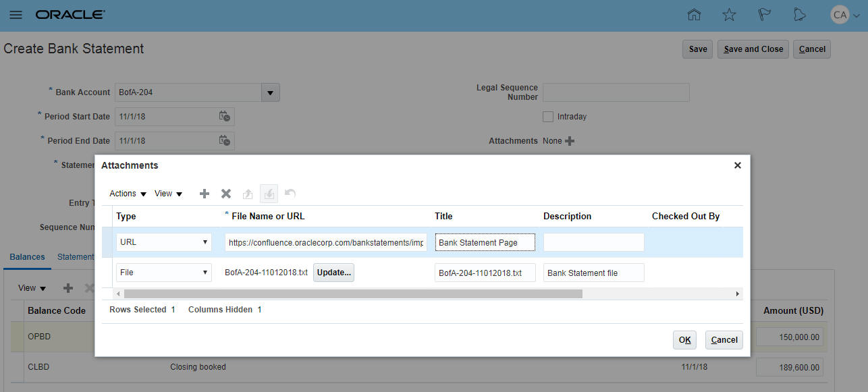Screen dimensions: 868x392
Task: Go to the Home icon
Action: [694, 15]
